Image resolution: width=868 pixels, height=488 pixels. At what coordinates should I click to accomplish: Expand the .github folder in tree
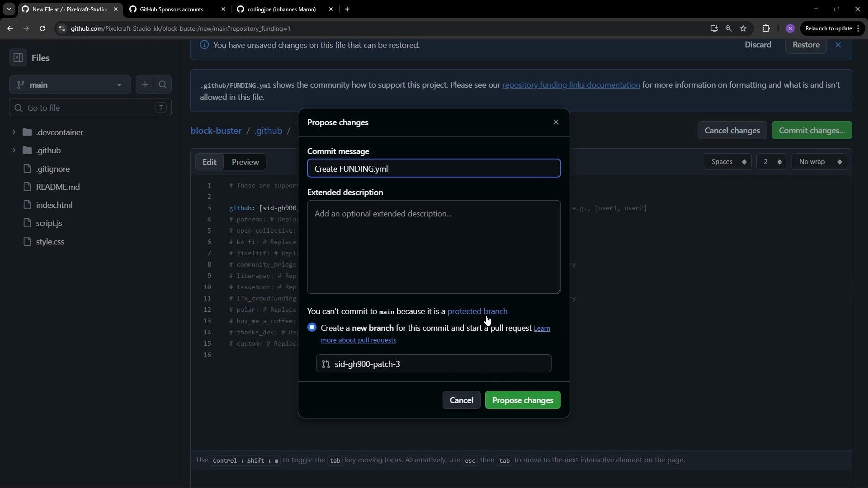pos(14,150)
